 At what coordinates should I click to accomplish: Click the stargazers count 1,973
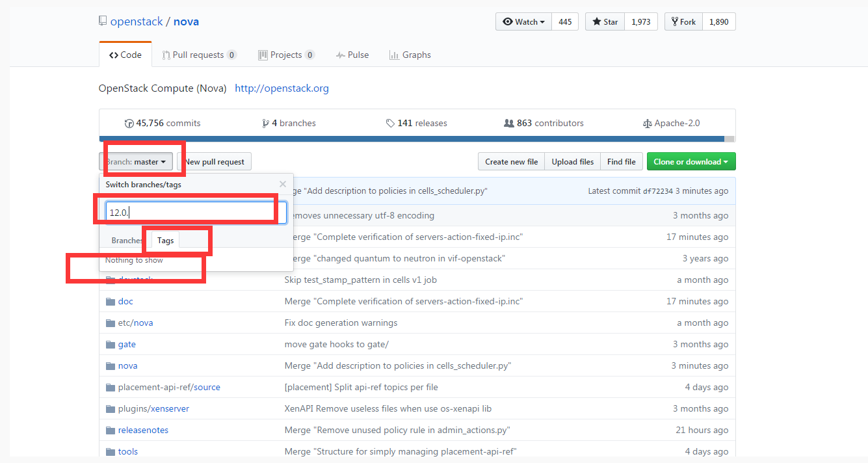coord(641,21)
